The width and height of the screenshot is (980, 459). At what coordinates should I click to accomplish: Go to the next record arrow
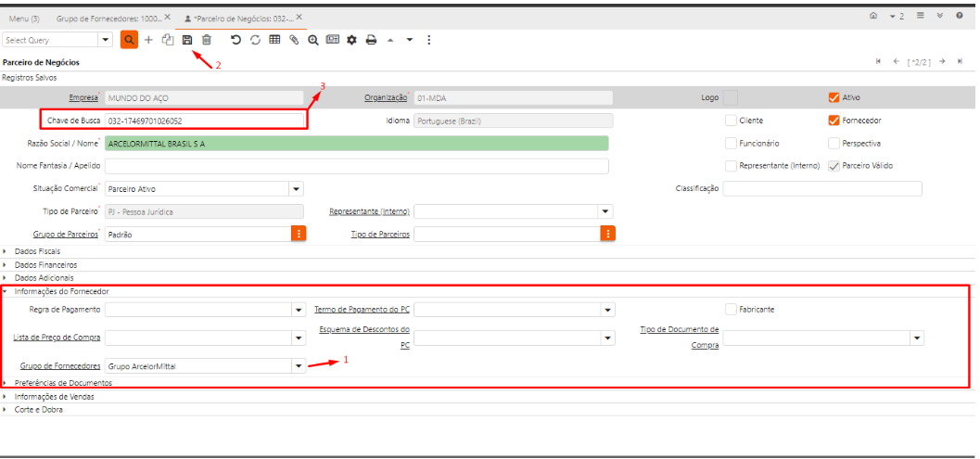pyautogui.click(x=942, y=61)
